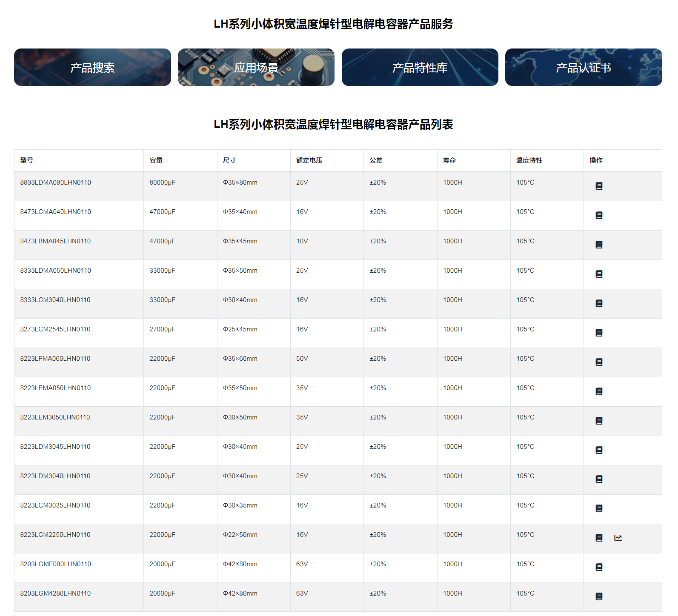Image resolution: width=678 pixels, height=616 pixels.
Task: View document icon for 8223LDM3045LHN0110
Action: 598,450
